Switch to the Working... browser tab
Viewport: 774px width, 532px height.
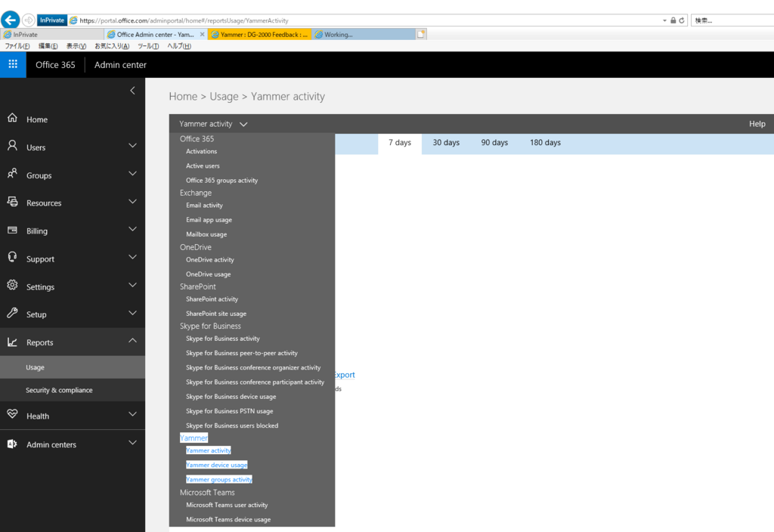point(364,35)
